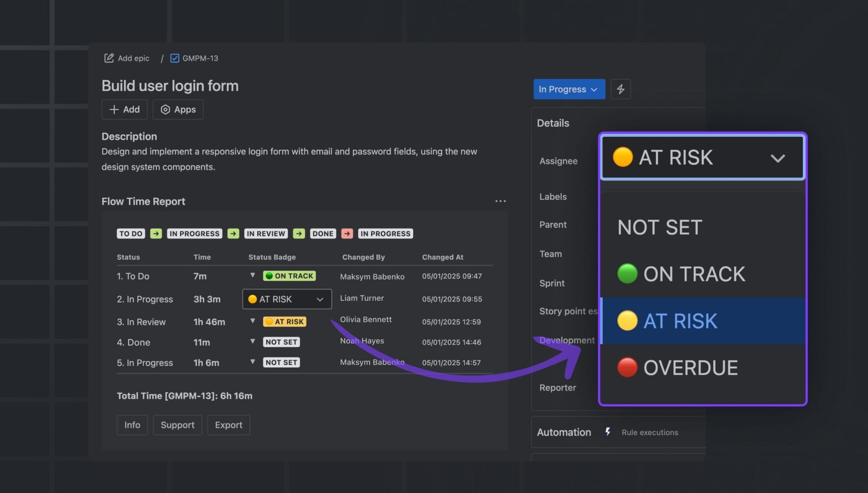Screen dimensions: 868x493
Task: Click the red arrow between Done and In Progress
Action: 347,233
